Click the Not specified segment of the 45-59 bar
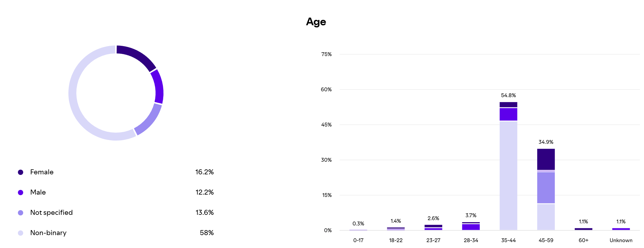 tap(546, 188)
